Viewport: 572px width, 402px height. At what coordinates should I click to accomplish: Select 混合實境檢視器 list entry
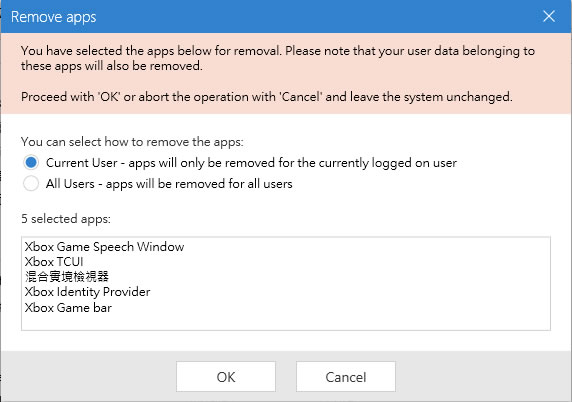click(67, 277)
